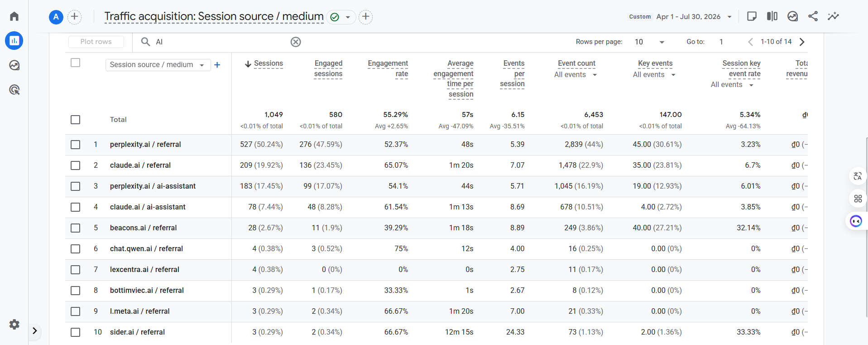Share this report

(813, 16)
